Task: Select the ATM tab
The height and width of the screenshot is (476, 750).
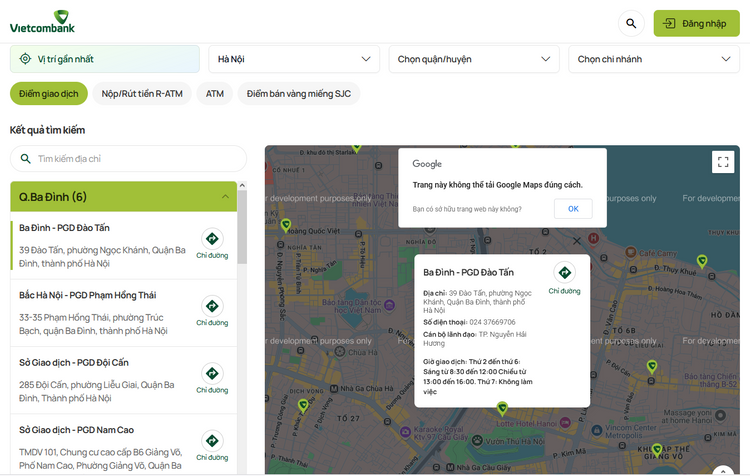Action: click(x=215, y=94)
